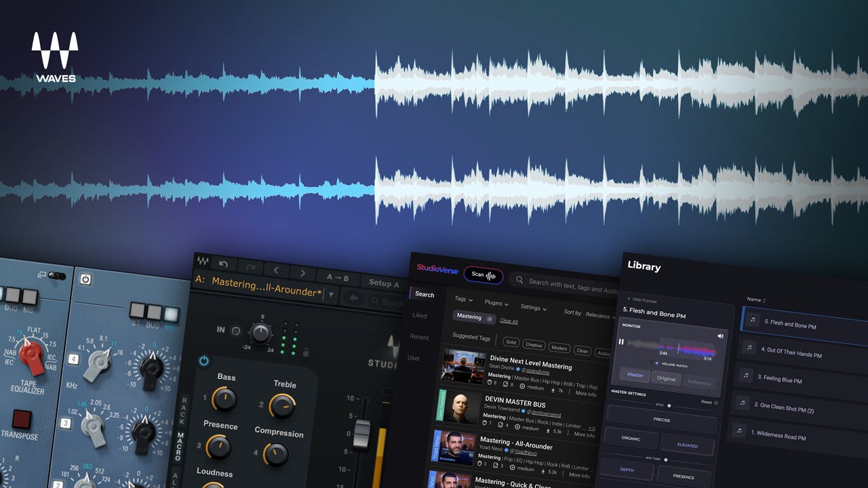Switch to the Liked tab in the sidebar
The height and width of the screenshot is (488, 868).
420,316
